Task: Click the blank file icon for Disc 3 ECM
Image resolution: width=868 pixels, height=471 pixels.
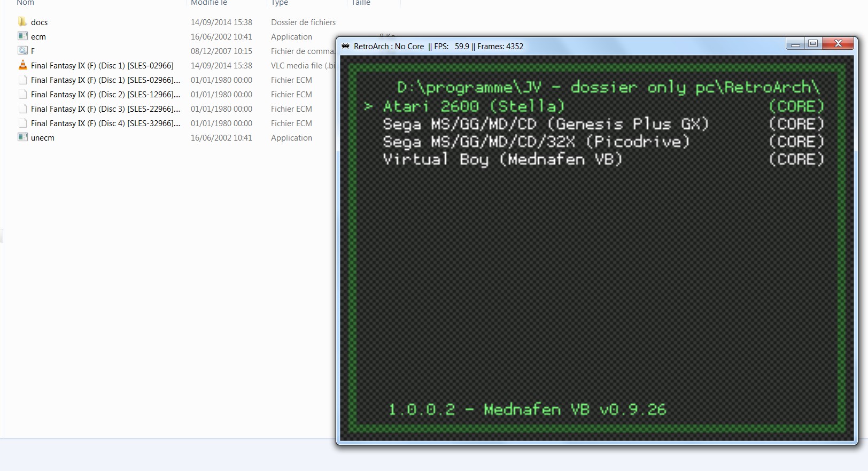Action: point(22,109)
